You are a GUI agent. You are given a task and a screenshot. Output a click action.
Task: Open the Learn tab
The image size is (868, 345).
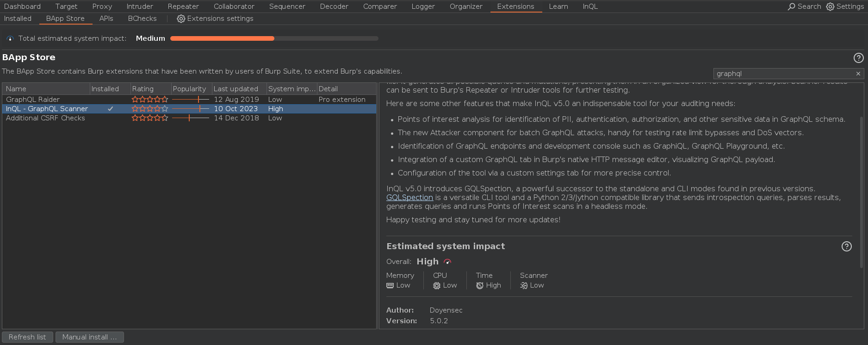click(x=558, y=6)
